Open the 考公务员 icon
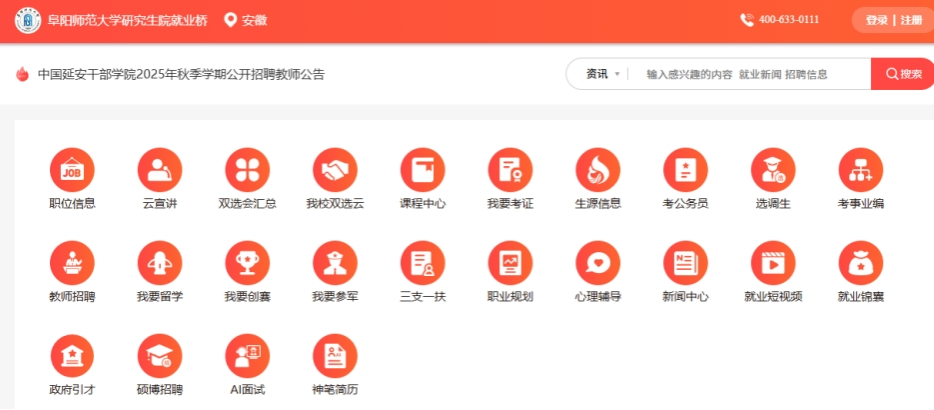The height and width of the screenshot is (410, 934). pos(685,170)
